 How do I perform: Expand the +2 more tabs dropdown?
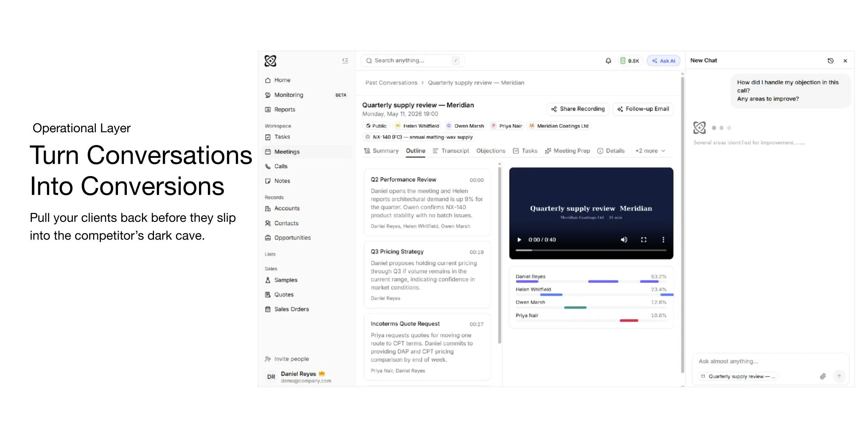coord(650,151)
